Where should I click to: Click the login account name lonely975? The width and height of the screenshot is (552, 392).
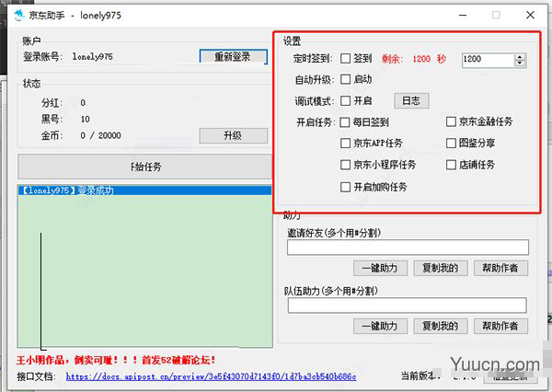(x=93, y=57)
